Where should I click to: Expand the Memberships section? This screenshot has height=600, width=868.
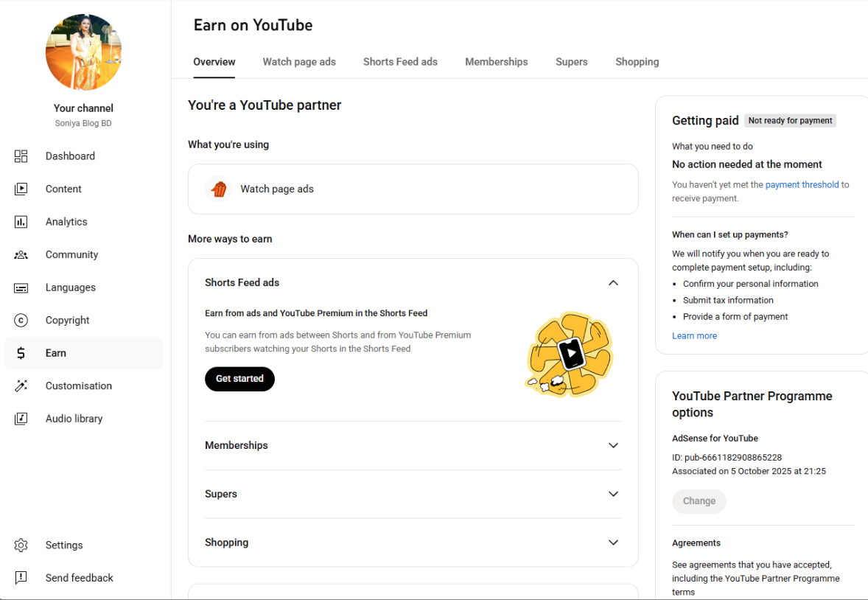[x=613, y=445]
